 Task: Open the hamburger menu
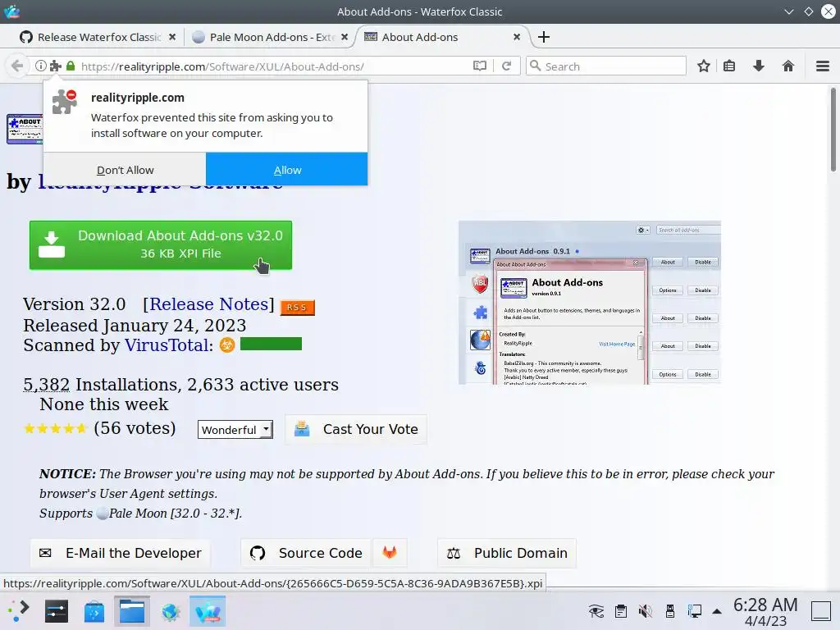[823, 66]
